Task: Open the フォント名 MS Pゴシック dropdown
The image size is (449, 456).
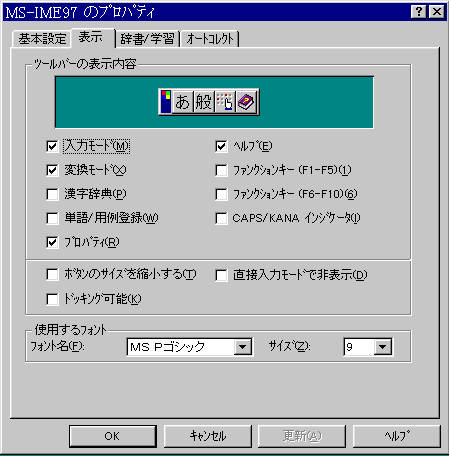Action: (242, 347)
